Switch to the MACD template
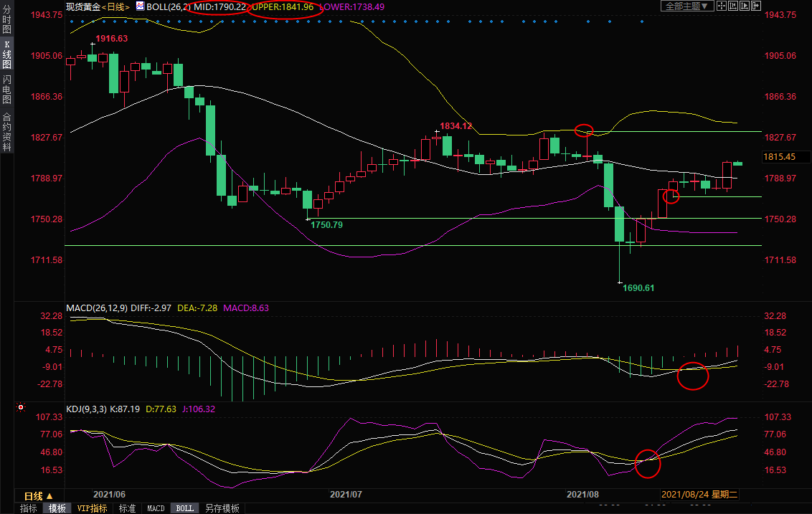The width and height of the screenshot is (812, 514). pos(156,508)
